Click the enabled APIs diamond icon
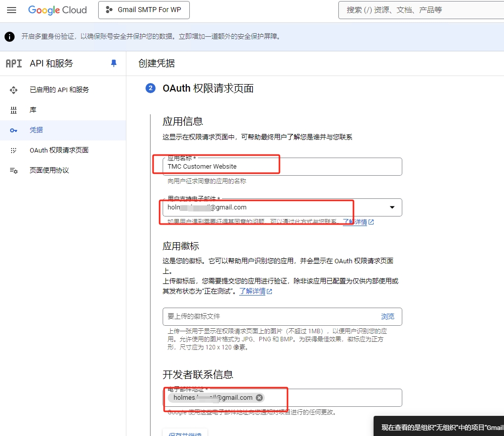 [14, 90]
